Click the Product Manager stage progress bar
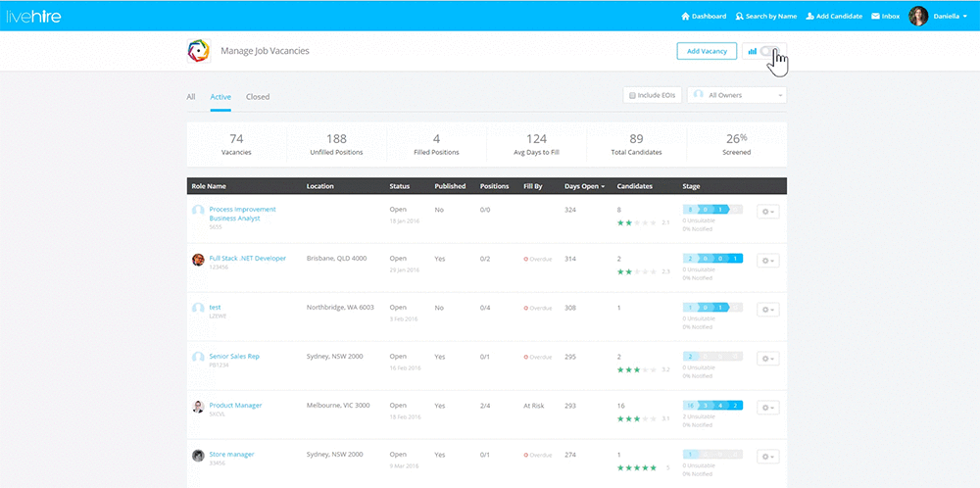980x488 pixels. [712, 405]
